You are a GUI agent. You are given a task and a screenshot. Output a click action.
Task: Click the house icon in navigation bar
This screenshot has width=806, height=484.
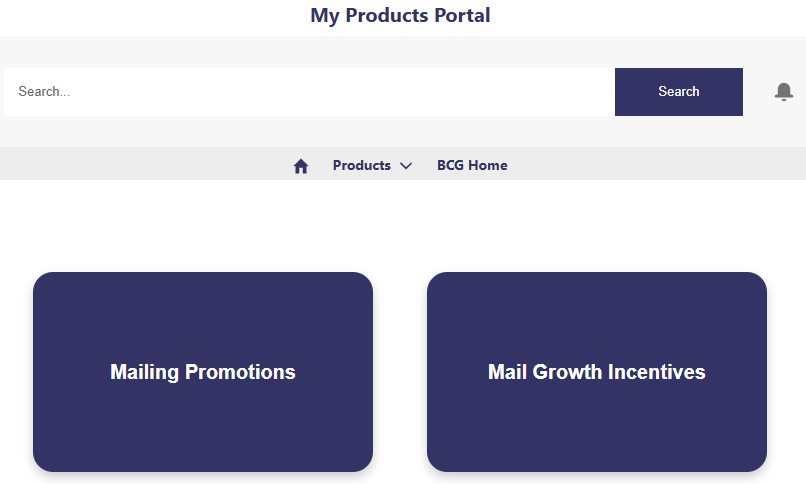click(301, 166)
